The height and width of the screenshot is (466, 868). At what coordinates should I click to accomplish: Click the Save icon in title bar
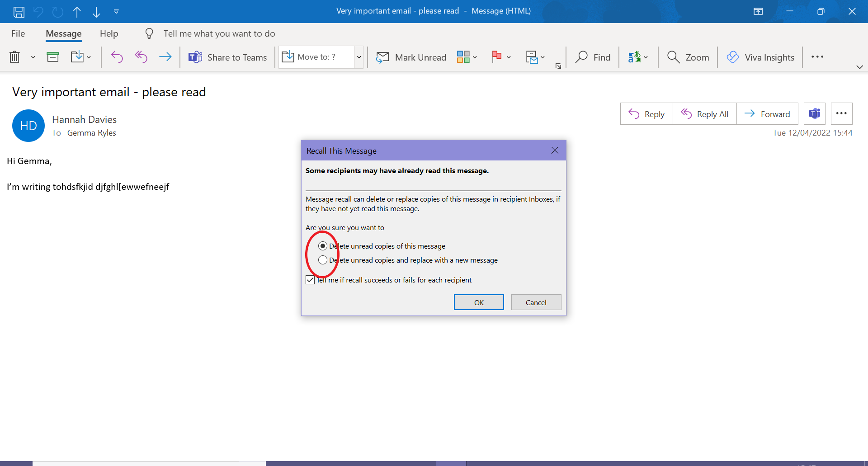pos(19,12)
